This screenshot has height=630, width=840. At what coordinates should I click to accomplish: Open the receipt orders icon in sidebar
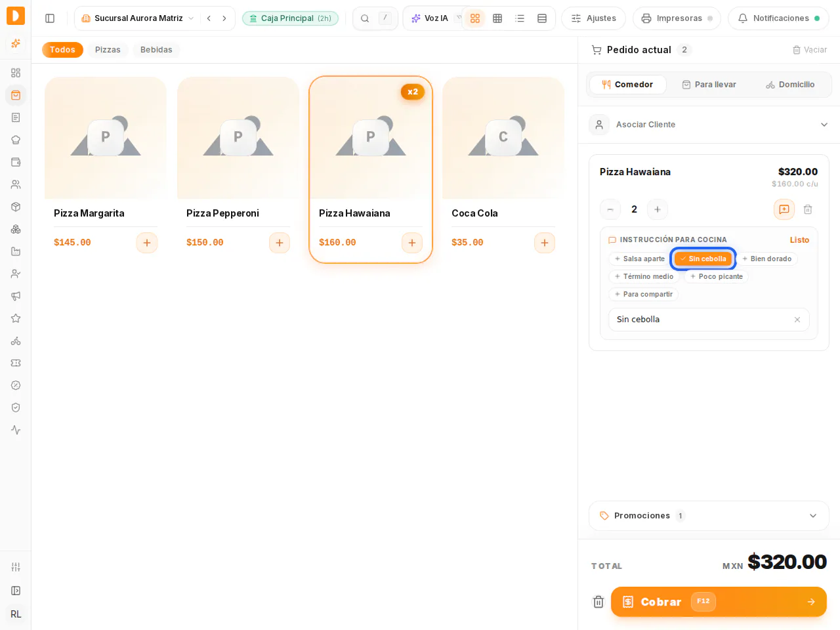(16, 117)
